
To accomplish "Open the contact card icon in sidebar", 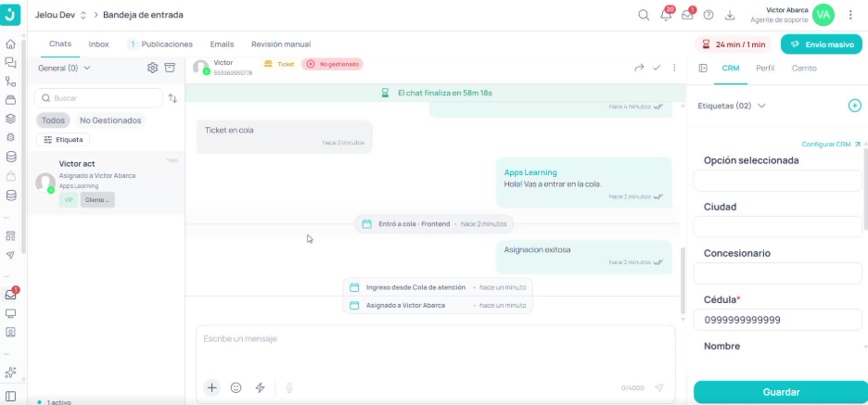I will click(10, 333).
